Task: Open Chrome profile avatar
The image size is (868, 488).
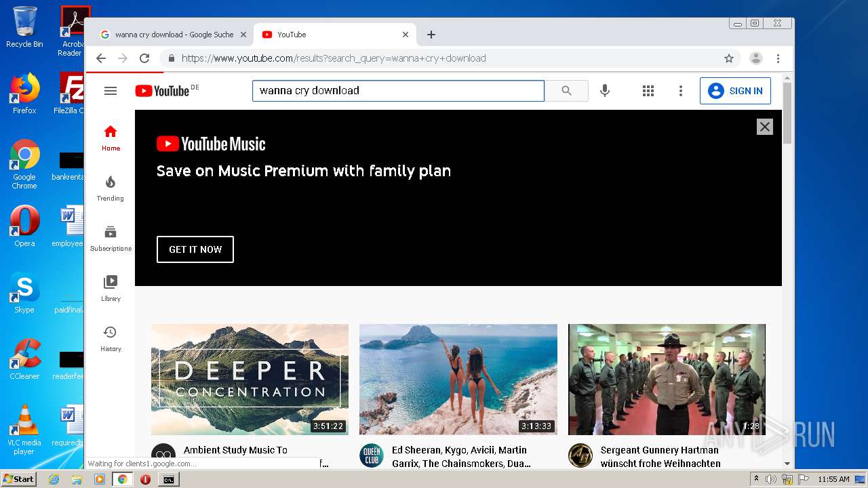Action: (756, 58)
